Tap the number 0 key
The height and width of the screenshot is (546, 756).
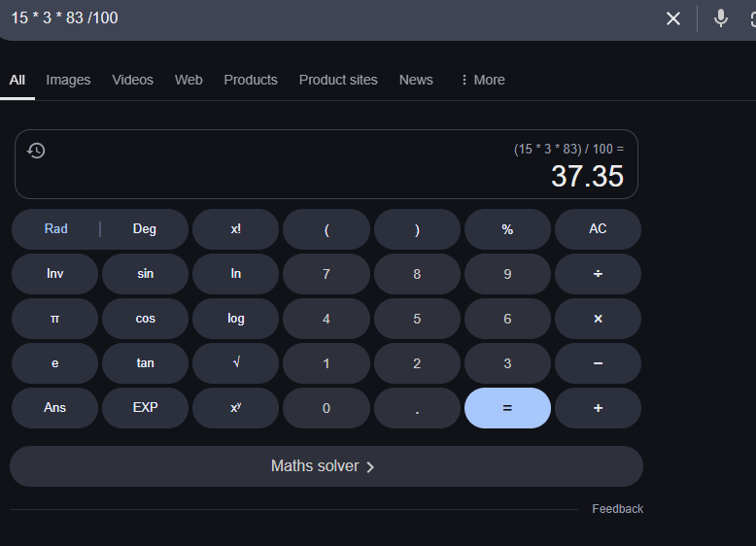click(x=326, y=408)
